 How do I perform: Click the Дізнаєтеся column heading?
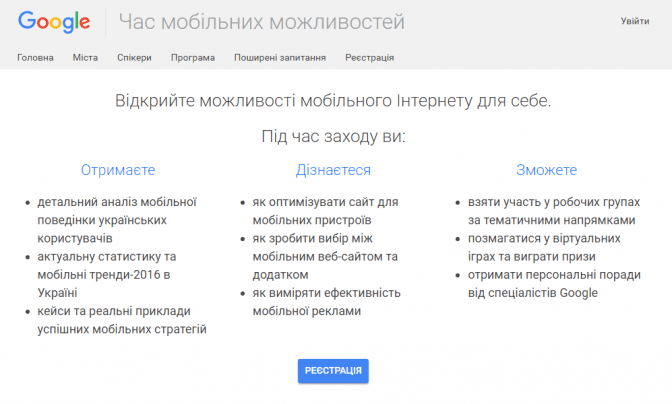point(333,170)
